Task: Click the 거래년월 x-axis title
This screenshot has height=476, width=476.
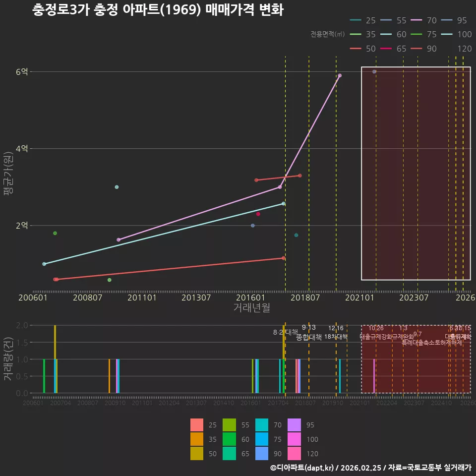Action: click(x=252, y=307)
